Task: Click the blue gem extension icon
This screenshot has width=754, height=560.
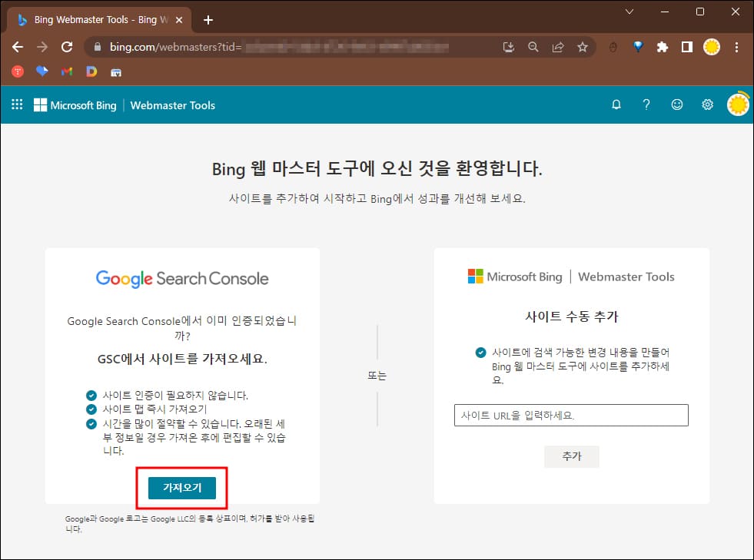Action: tap(638, 47)
